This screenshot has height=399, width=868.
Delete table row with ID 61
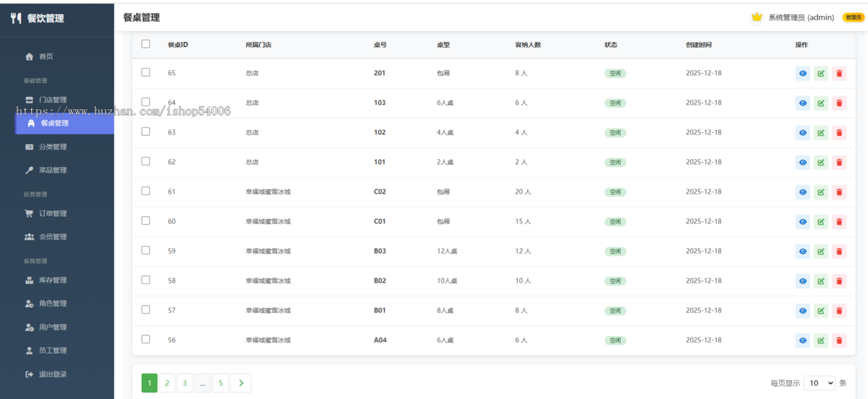(x=839, y=192)
